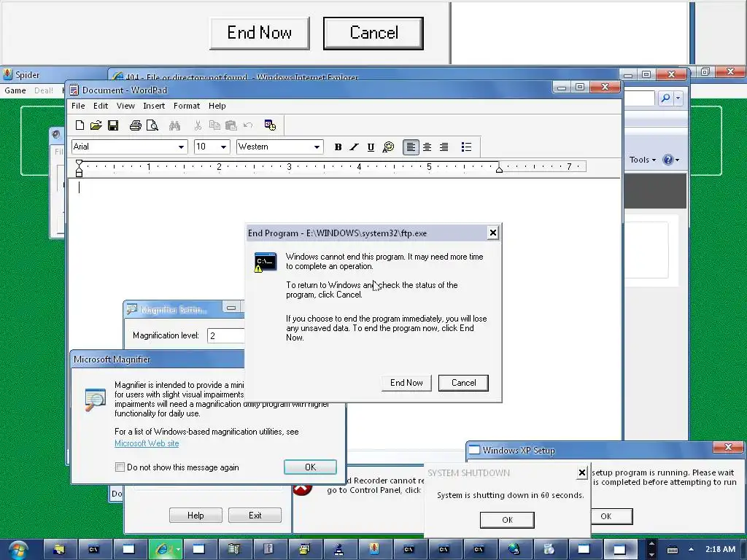Click the left indent marker on WordPad ruler
747x560 pixels.
click(x=79, y=168)
